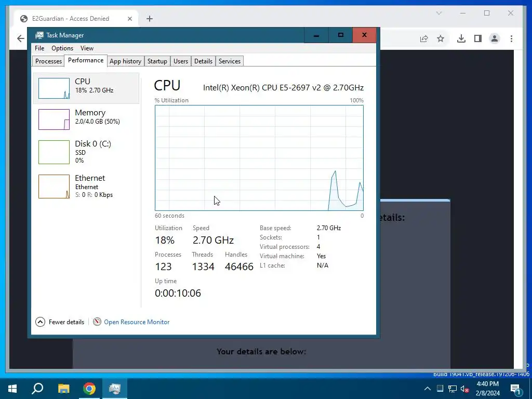This screenshot has width=532, height=399.
Task: Close the E2Guardian browser tab
Action: click(x=129, y=19)
